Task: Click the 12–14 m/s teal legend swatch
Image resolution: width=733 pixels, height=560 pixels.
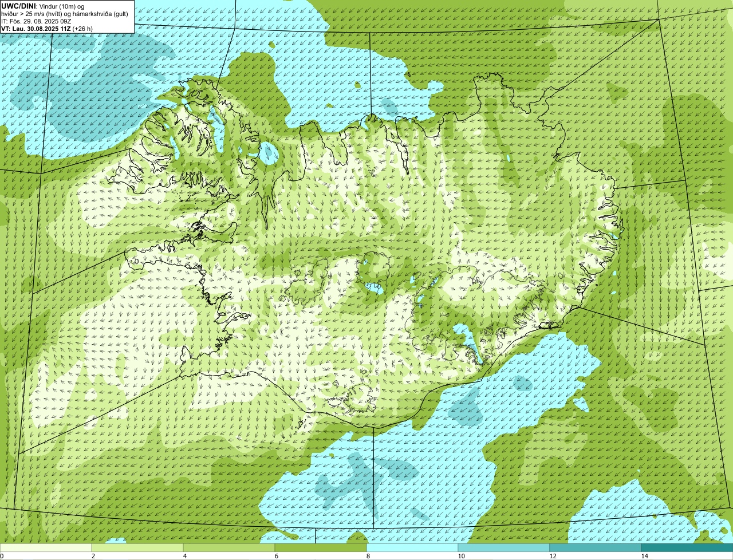Action: 596,548
